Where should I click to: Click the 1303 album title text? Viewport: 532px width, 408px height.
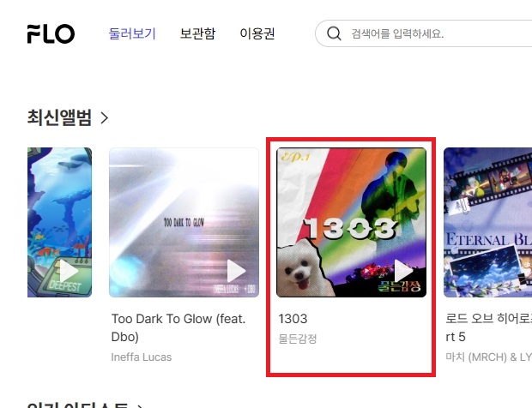(x=293, y=319)
